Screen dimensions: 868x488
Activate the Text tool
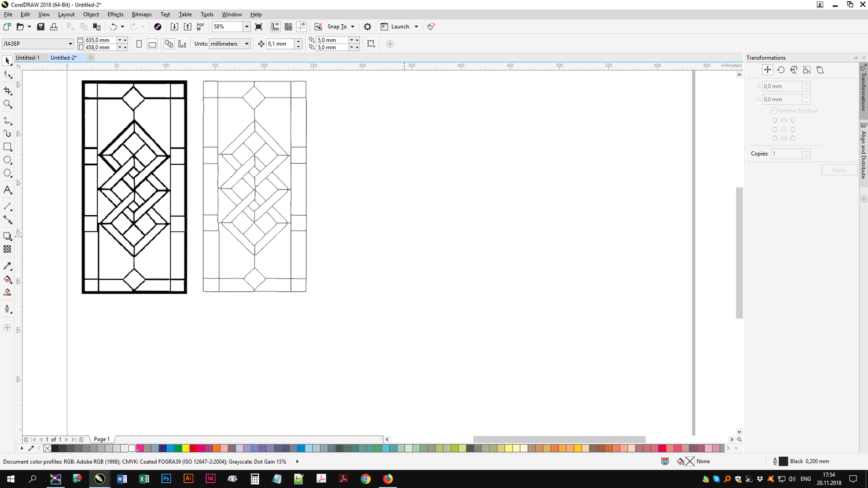(8, 190)
